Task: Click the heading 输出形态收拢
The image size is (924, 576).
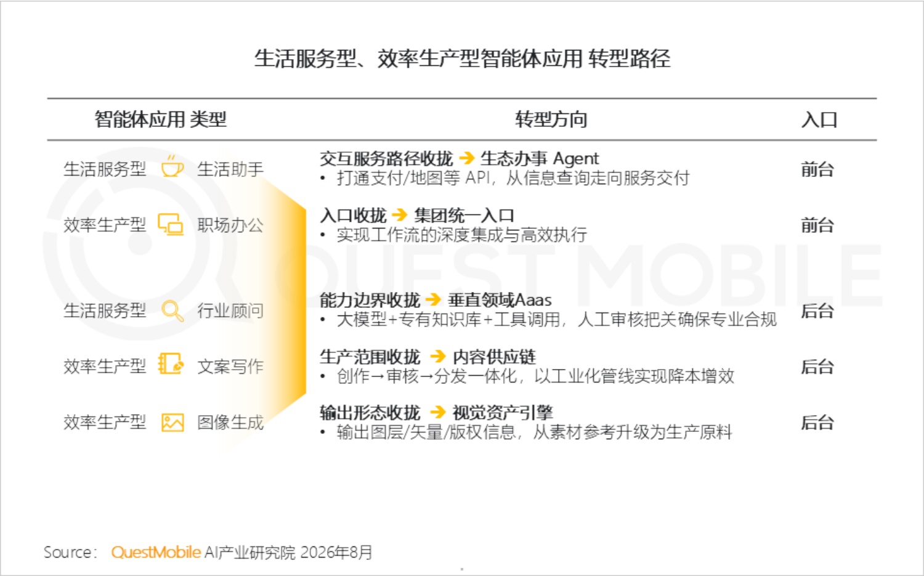Action: point(370,413)
